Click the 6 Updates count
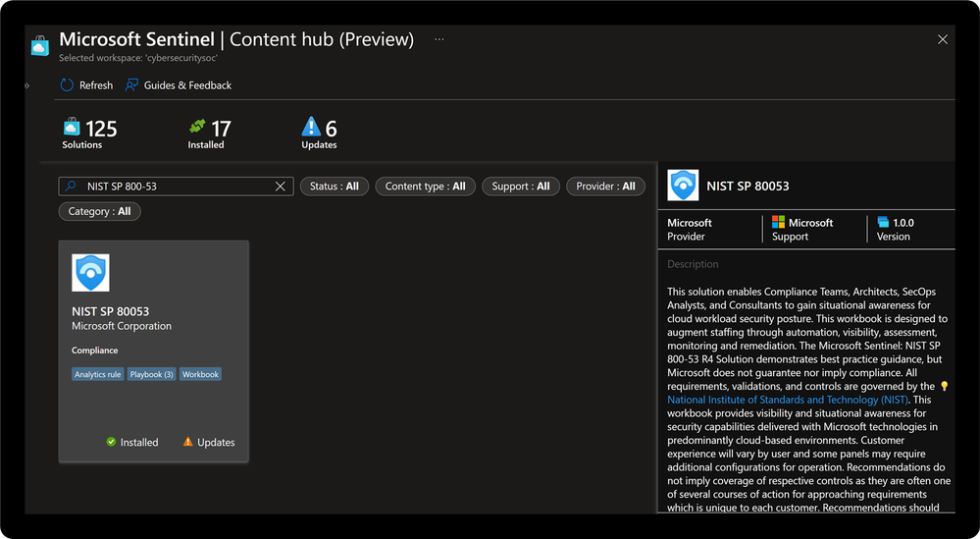This screenshot has width=980, height=539. click(331, 129)
